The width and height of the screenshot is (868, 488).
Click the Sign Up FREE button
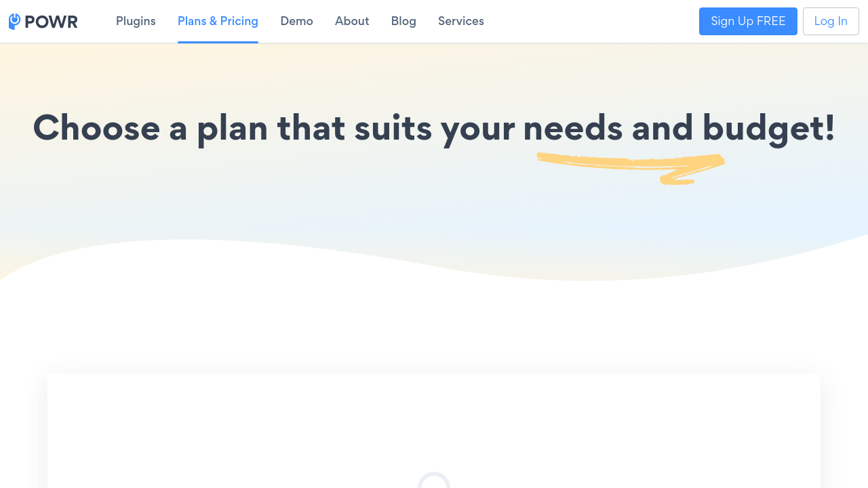(748, 21)
